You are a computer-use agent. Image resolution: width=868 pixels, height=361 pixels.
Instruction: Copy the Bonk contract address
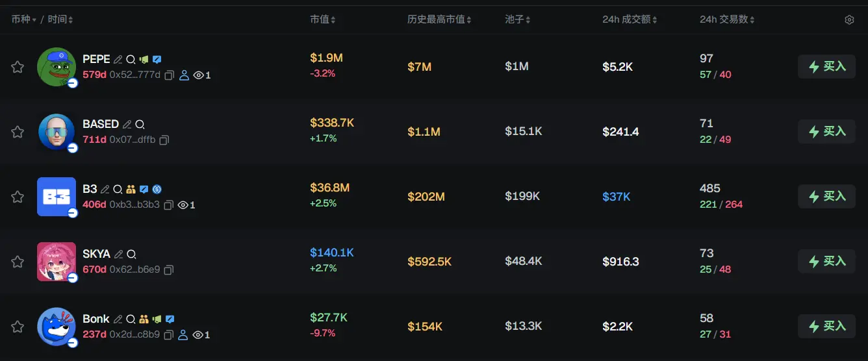point(169,335)
